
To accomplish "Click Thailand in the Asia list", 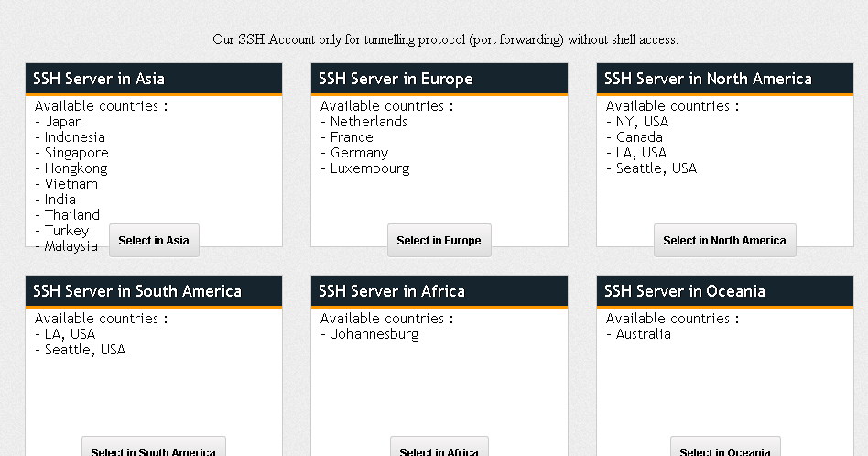I will 72,214.
